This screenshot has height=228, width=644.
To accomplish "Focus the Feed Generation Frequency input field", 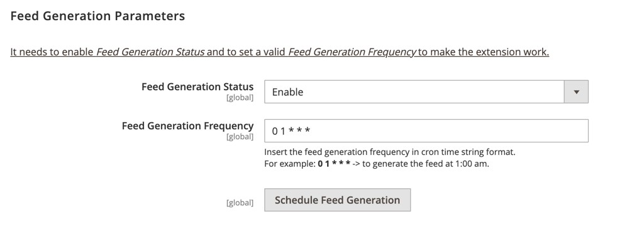I will point(426,131).
